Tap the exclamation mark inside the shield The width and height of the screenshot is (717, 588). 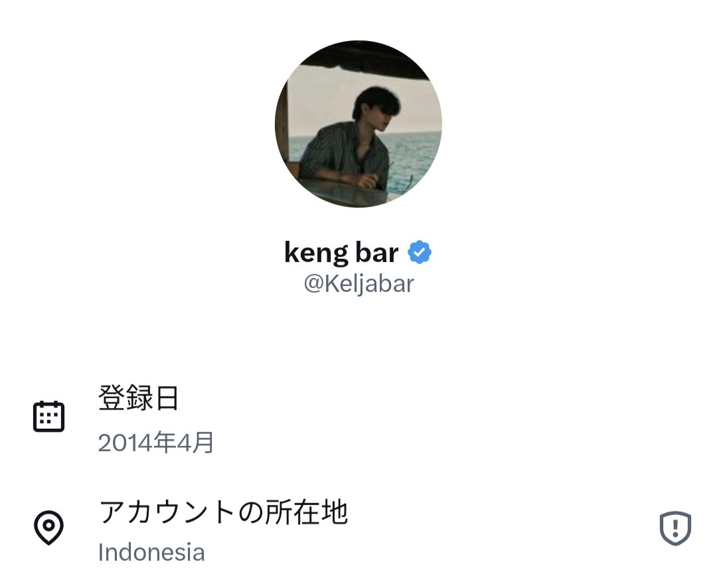pyautogui.click(x=675, y=528)
